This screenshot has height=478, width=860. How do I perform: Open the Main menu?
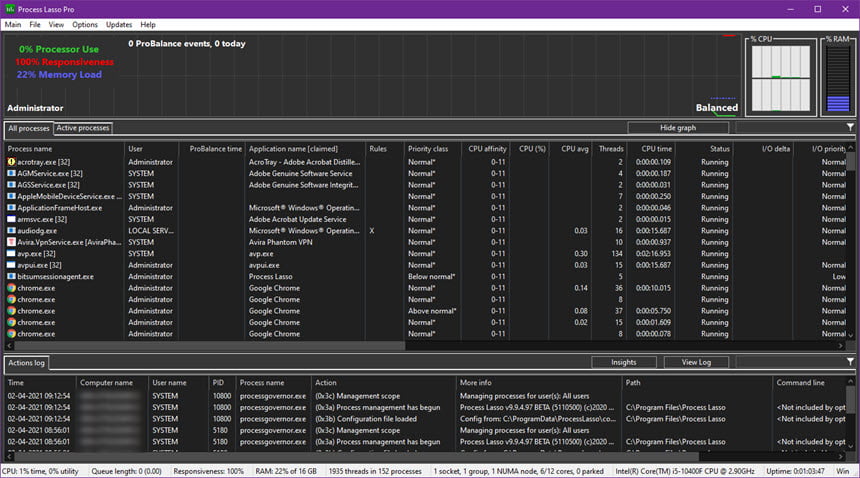[x=13, y=25]
